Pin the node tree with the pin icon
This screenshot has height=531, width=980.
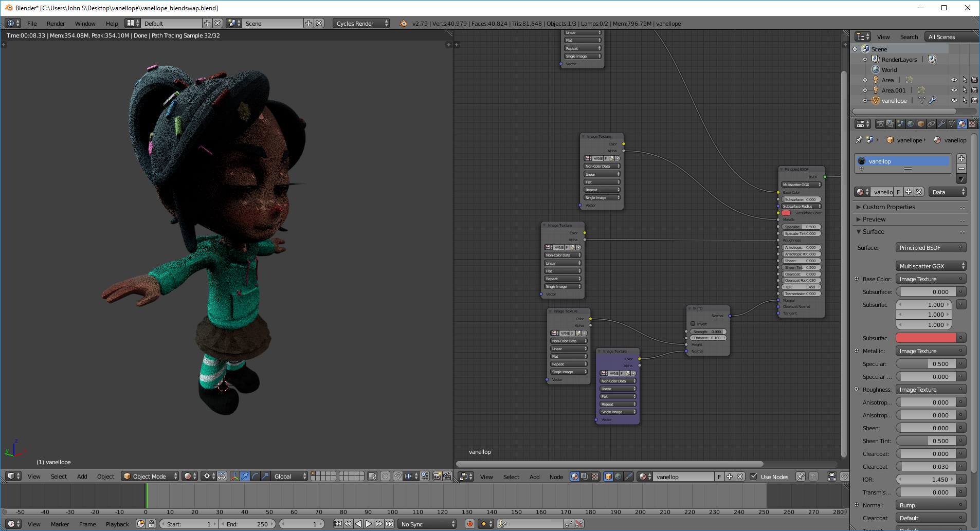coord(801,477)
